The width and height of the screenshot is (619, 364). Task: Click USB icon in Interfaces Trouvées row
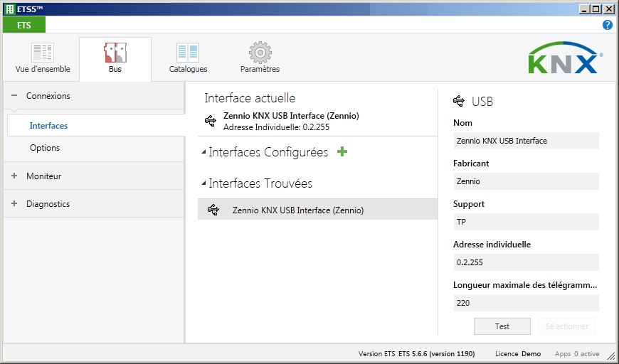coord(213,210)
